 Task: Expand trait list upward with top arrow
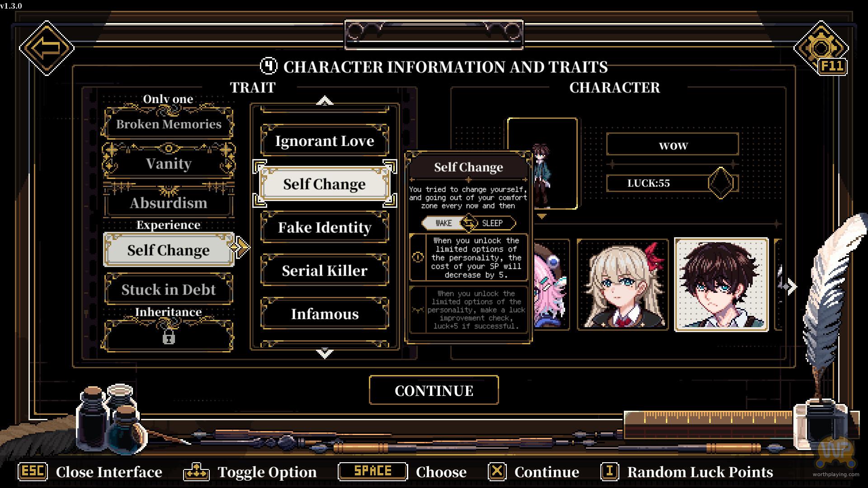tap(325, 100)
